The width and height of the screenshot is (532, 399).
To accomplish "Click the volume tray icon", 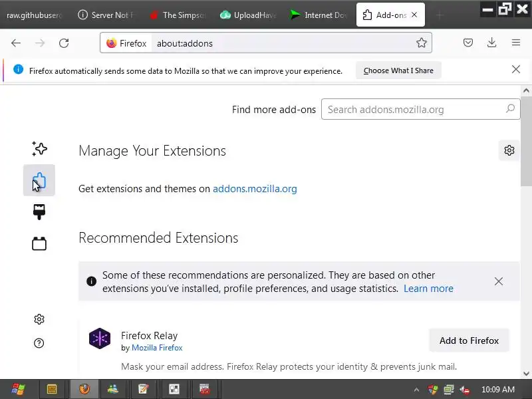I will coord(465,390).
